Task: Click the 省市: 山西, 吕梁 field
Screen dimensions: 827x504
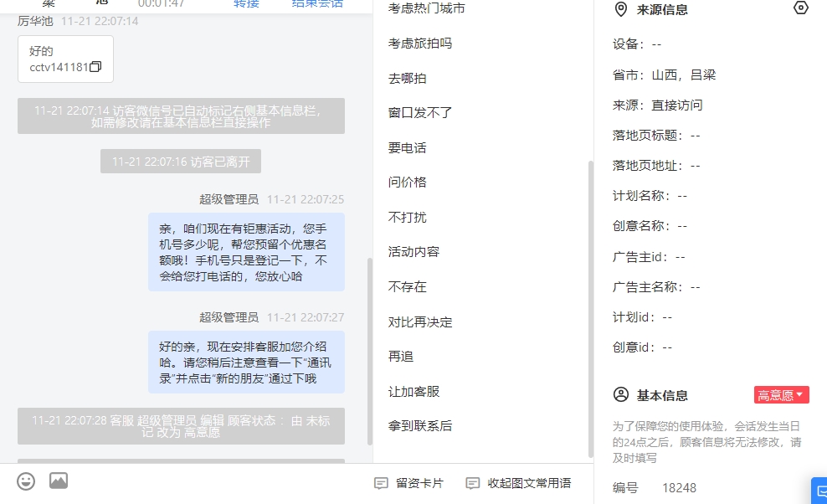Action: pyautogui.click(x=664, y=75)
